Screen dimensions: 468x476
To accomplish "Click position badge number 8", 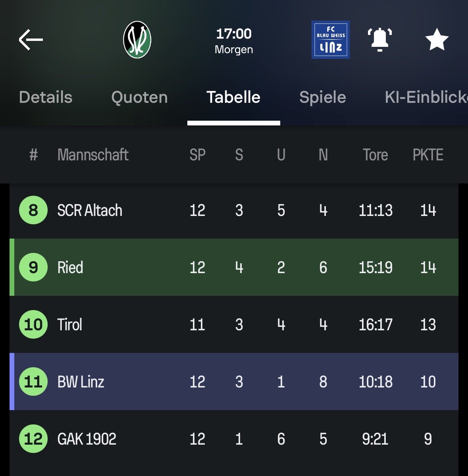I will (33, 210).
